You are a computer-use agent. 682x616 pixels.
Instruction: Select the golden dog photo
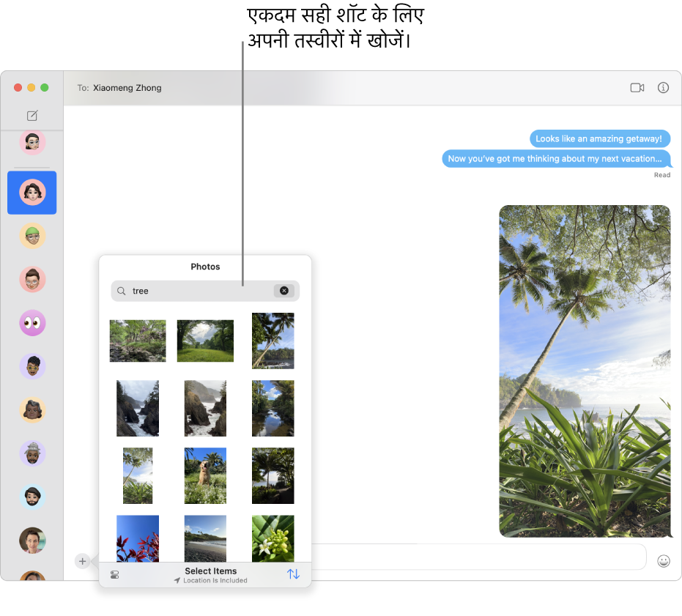pos(205,475)
